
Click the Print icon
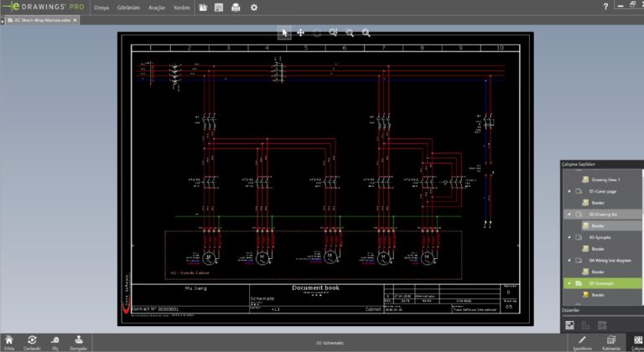[236, 7]
